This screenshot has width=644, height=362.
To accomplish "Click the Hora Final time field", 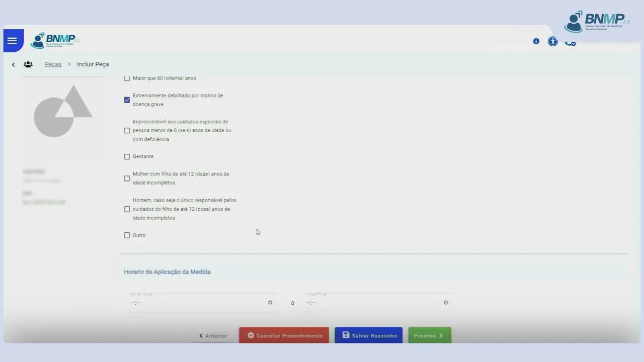I will point(378,302).
